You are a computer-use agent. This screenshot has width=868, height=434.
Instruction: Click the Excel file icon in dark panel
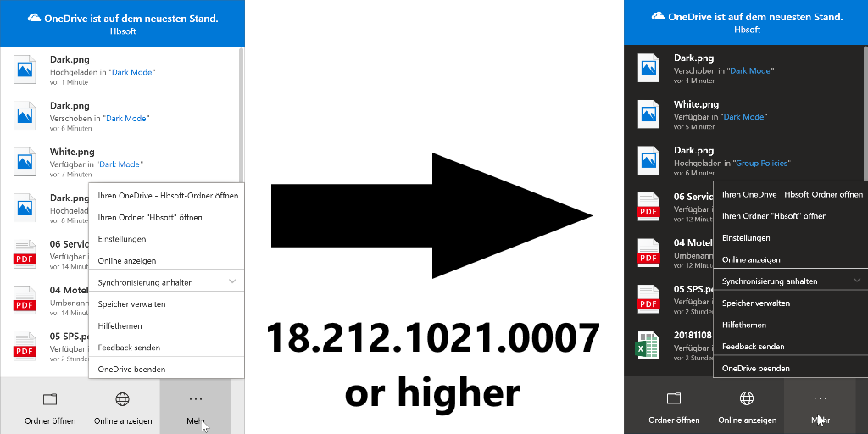[x=648, y=345]
